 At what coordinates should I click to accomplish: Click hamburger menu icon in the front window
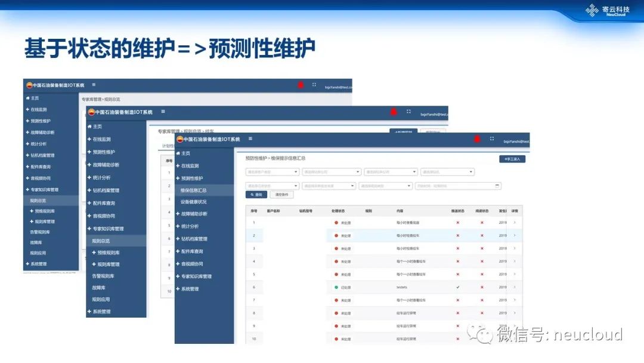pyautogui.click(x=250, y=139)
